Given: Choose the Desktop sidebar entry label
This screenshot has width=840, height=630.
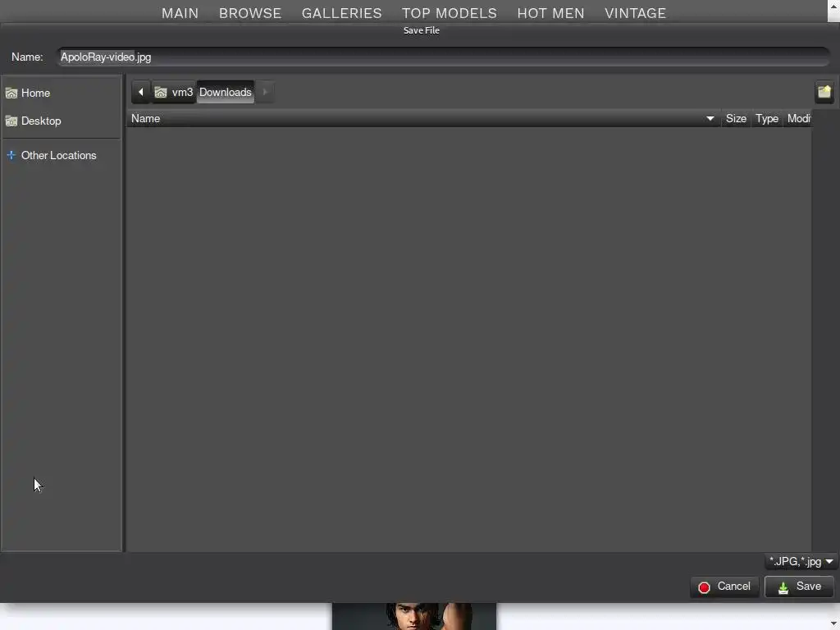Looking at the screenshot, I should (x=41, y=121).
